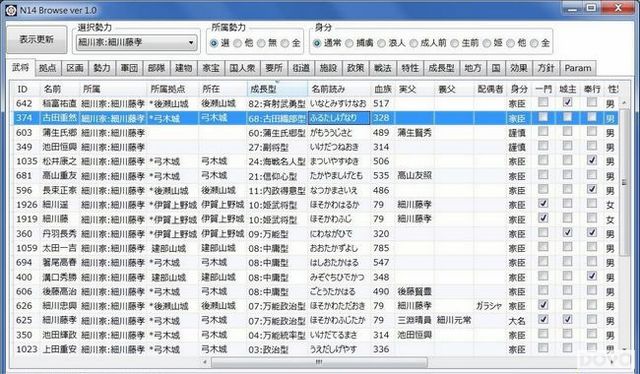Select the 姫 radio button under 身分
The width and height of the screenshot is (640, 374).
tap(493, 43)
